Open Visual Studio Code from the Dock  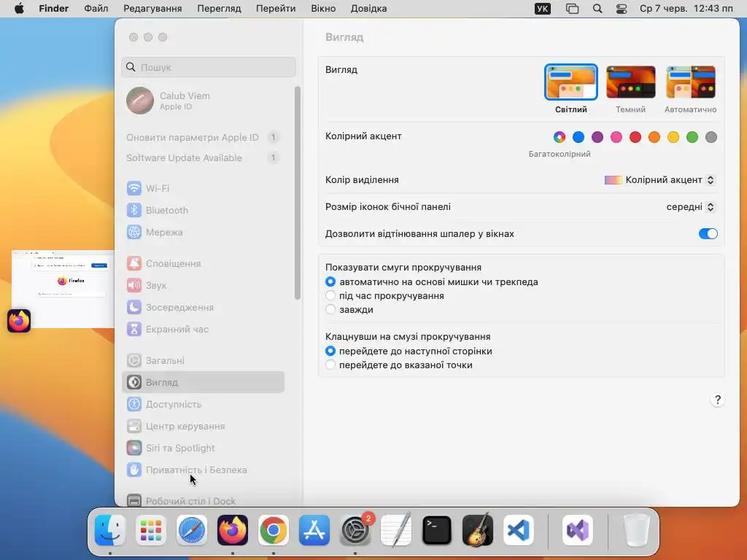519,530
